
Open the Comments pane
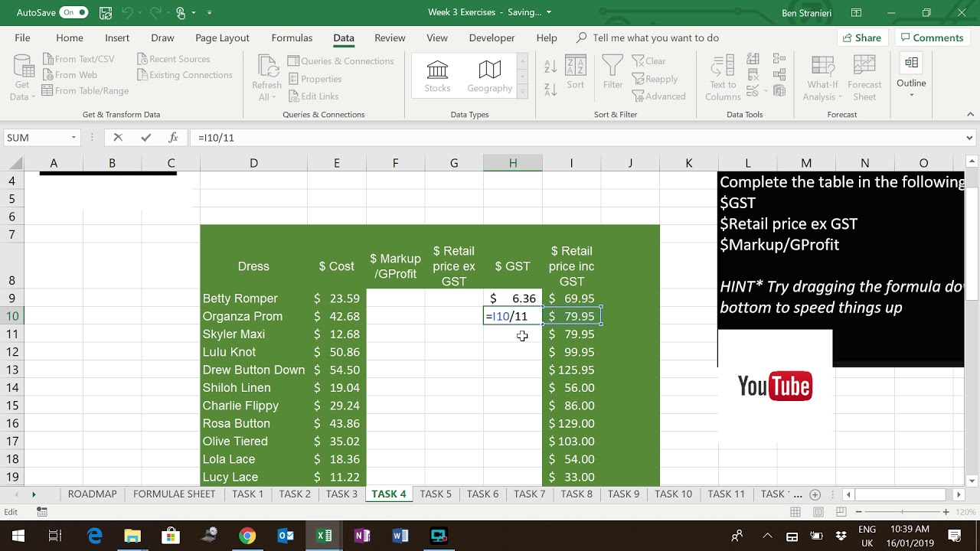pyautogui.click(x=931, y=37)
